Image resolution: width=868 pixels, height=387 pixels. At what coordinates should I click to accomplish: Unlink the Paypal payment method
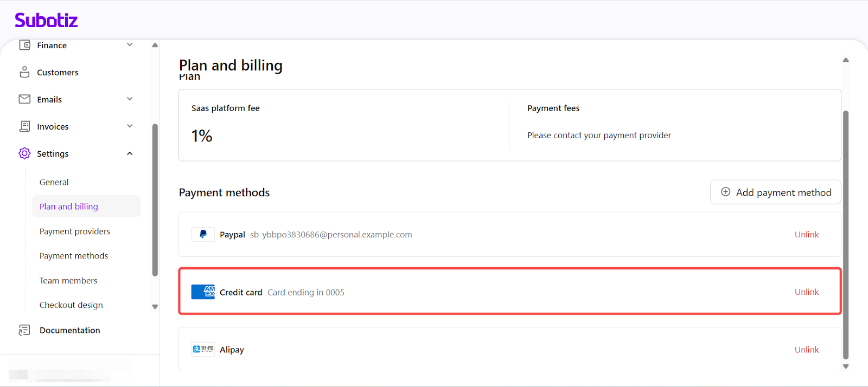tap(806, 235)
